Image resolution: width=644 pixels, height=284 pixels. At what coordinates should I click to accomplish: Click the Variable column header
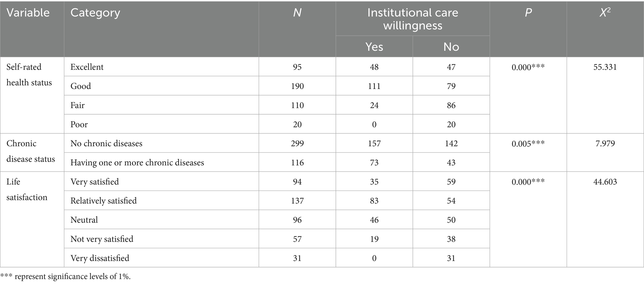[28, 13]
